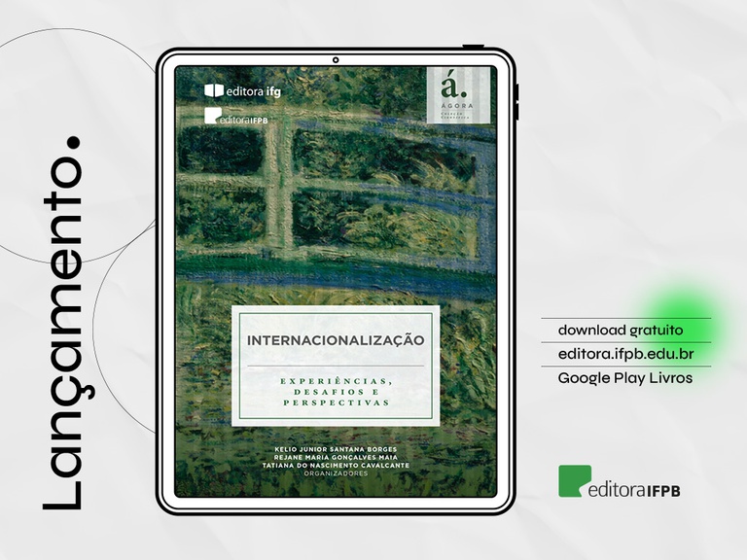The height and width of the screenshot is (560, 747).
Task: Click the "download gratuito" text
Action: (x=620, y=330)
